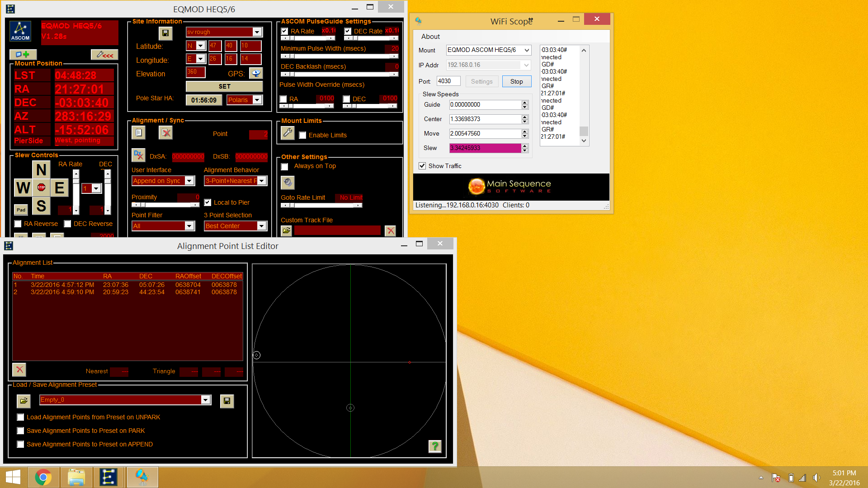Enable RA pulse width override checkbox
Screen dimensions: 868x488
283,99
